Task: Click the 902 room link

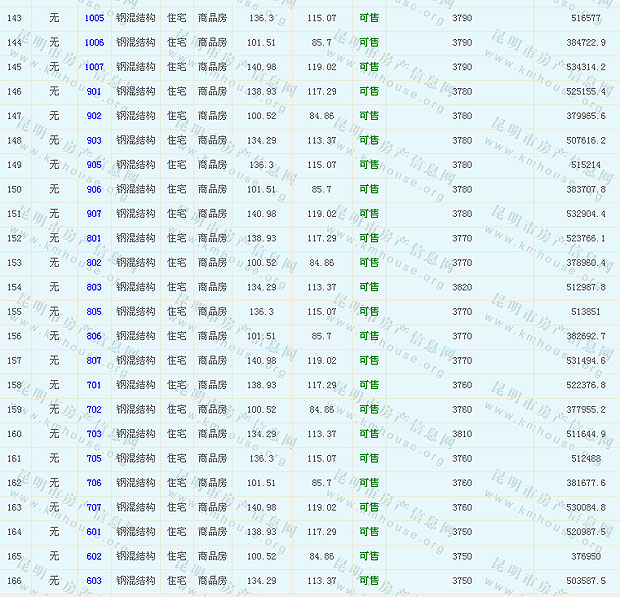Action: [x=94, y=116]
